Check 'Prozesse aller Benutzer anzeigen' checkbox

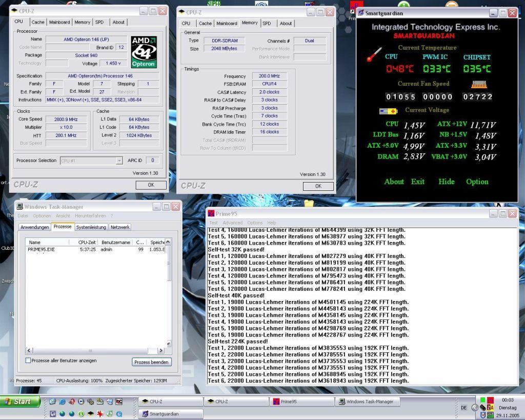point(28,361)
